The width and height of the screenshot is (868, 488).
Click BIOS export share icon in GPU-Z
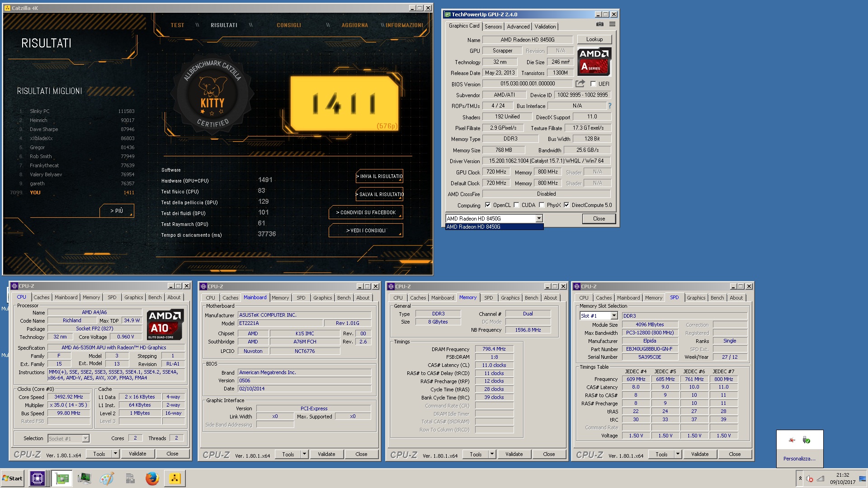580,84
